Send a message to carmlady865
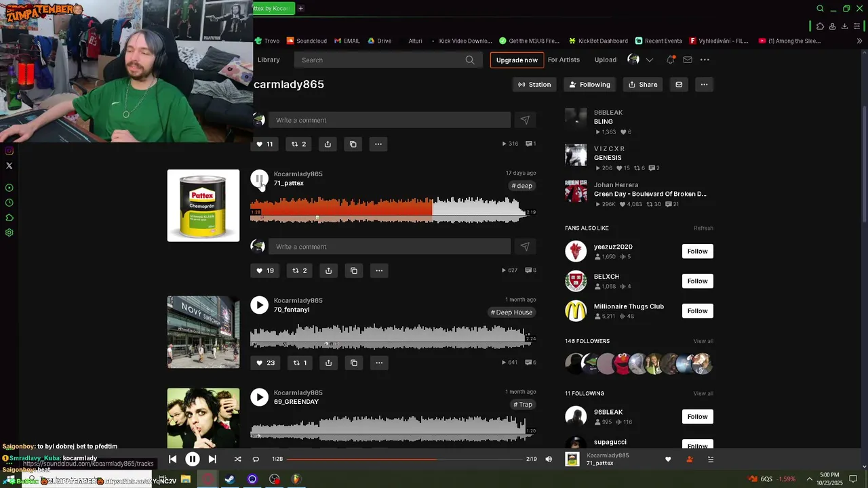This screenshot has width=868, height=488. click(679, 85)
